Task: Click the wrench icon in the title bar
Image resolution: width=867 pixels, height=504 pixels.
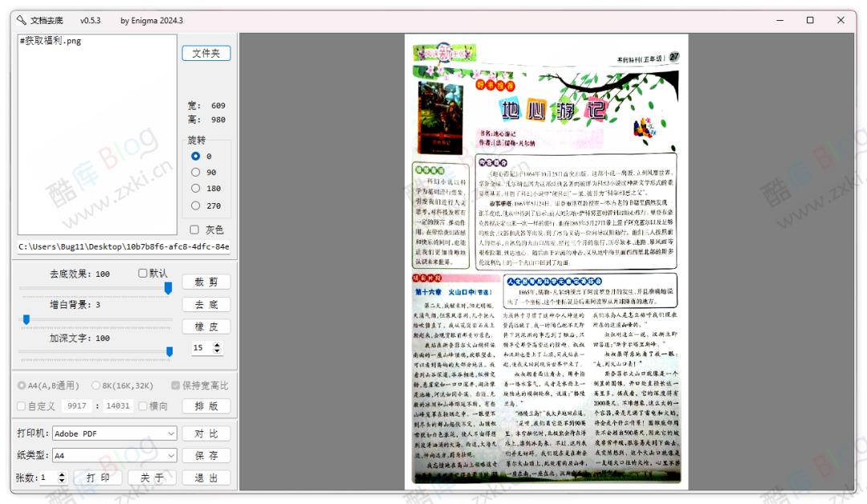Action: (x=20, y=21)
